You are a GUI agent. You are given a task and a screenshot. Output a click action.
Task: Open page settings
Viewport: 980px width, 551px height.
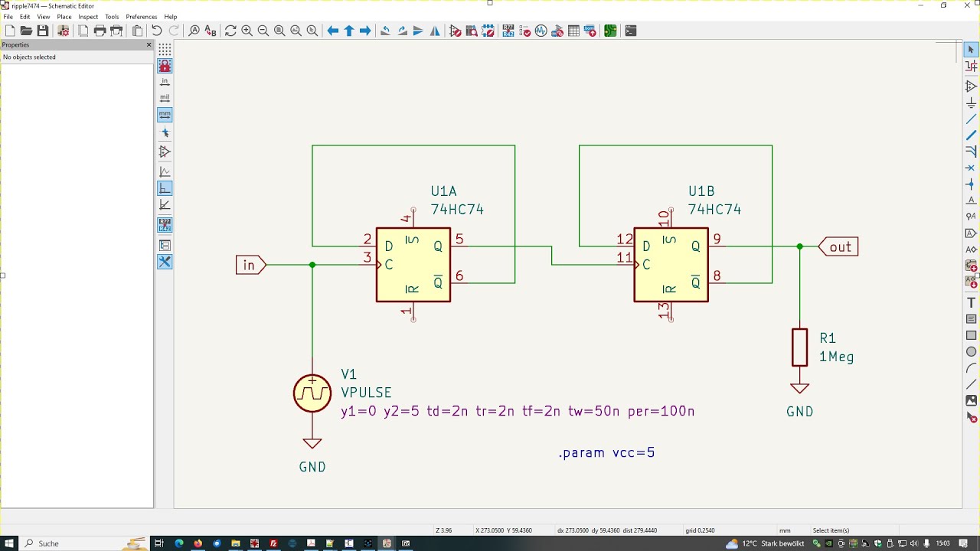pos(83,31)
